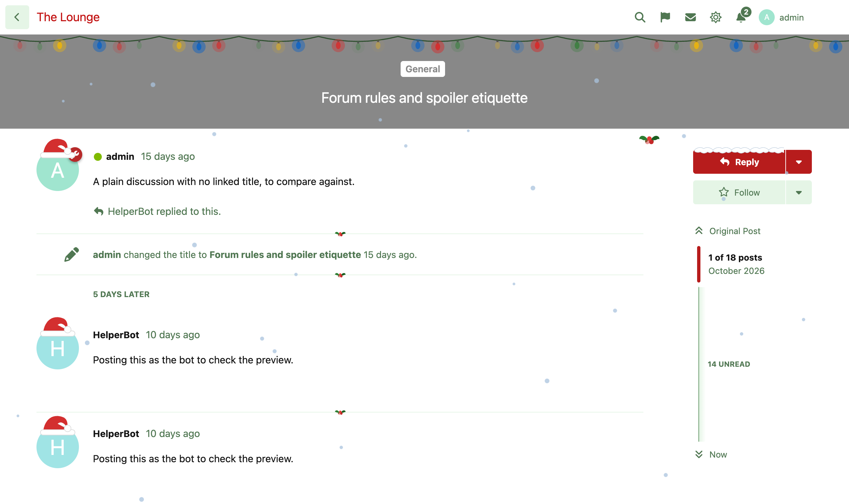Click the 5 DAYS LATER label

[121, 294]
